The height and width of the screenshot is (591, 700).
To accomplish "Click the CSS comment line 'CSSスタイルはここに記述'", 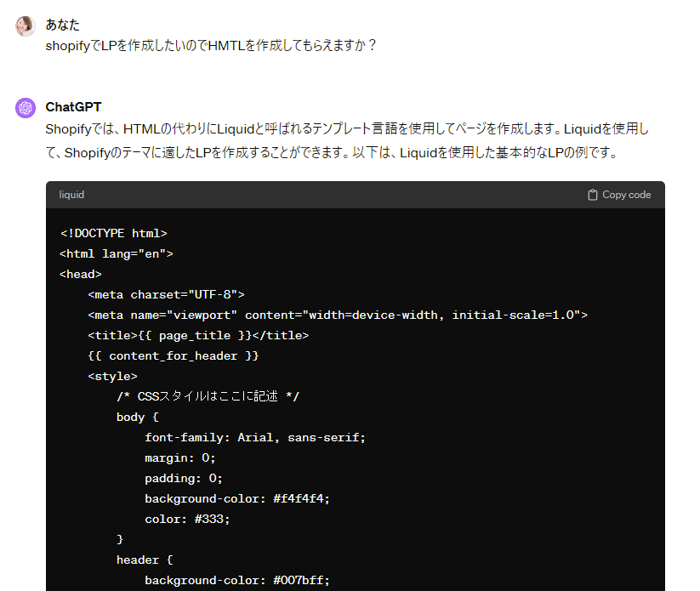I will (x=208, y=397).
